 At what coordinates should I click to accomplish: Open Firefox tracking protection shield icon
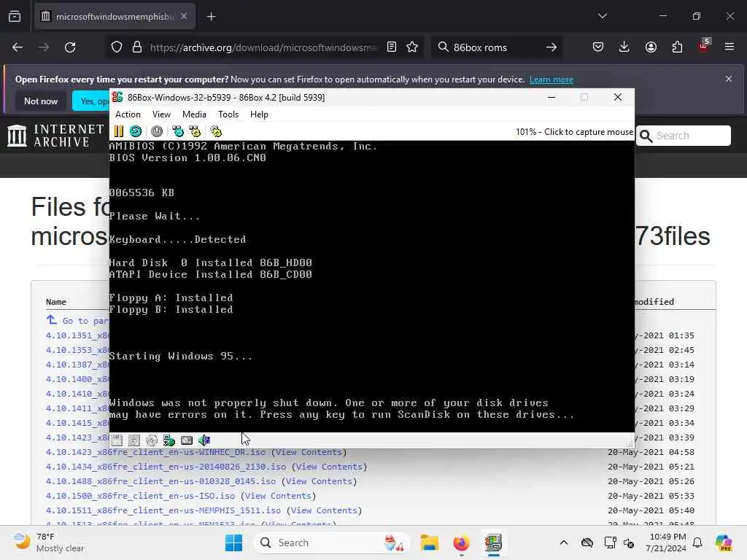[x=117, y=47]
